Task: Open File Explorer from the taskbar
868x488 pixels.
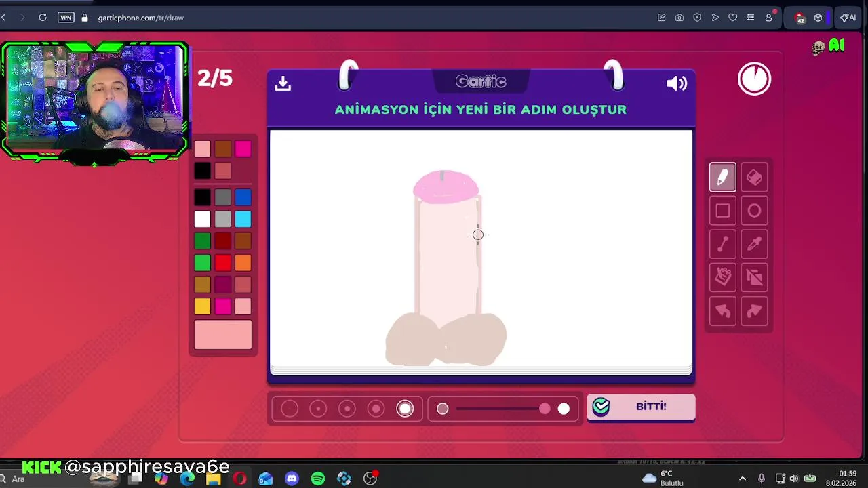Action: pos(214,479)
